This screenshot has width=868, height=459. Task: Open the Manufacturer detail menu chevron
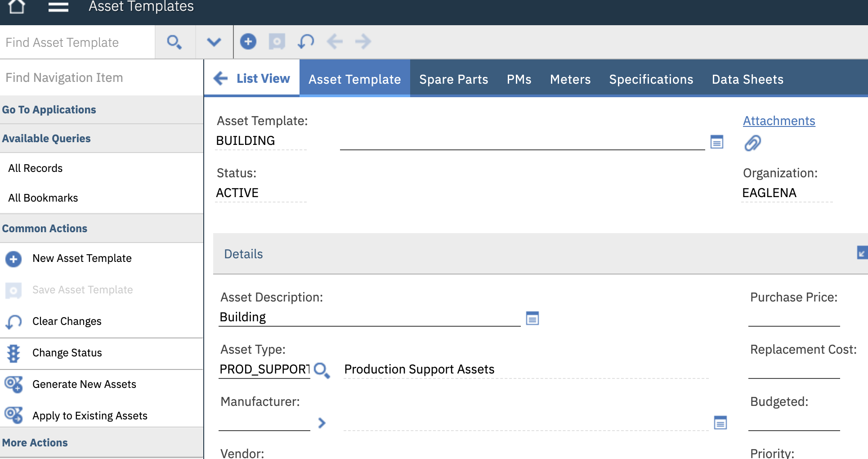pos(322,423)
